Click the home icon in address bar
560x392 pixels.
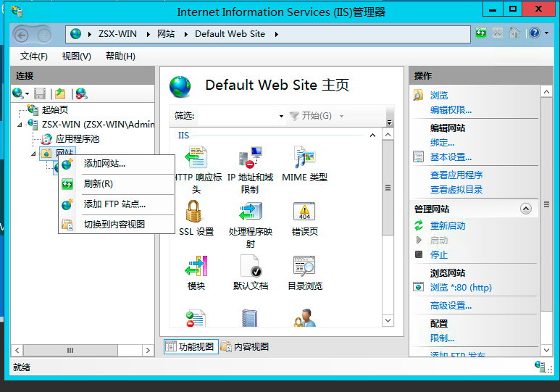coord(514,33)
